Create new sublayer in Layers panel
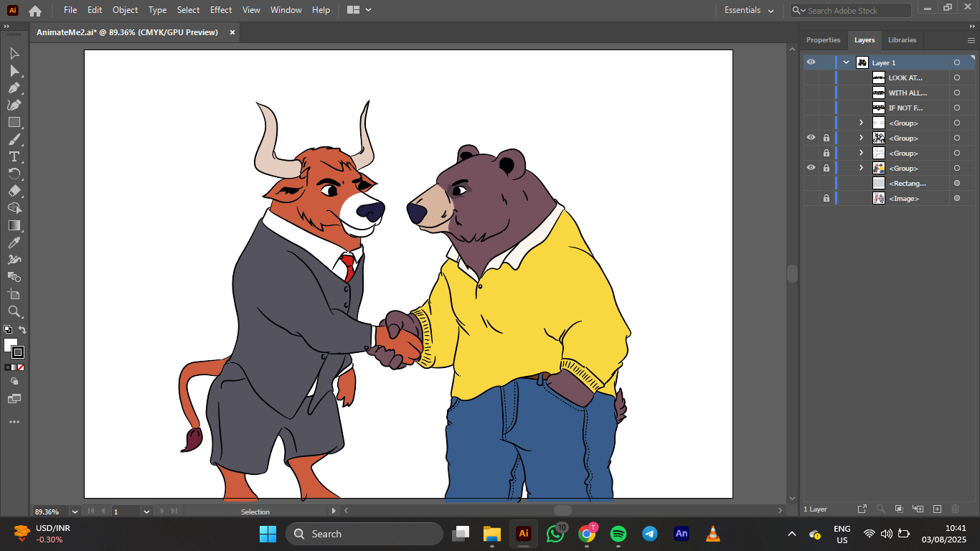Screen dimensions: 980x551 pyautogui.click(x=918, y=509)
